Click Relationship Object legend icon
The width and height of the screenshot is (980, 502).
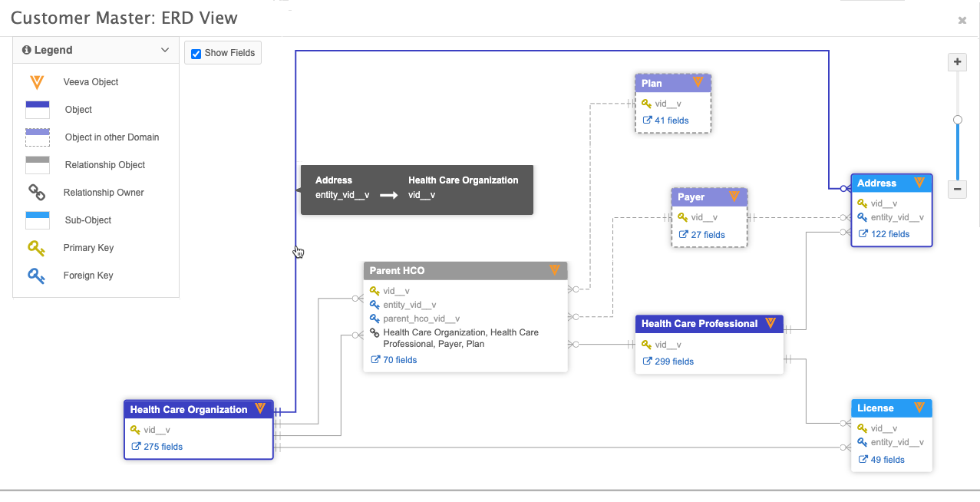pyautogui.click(x=38, y=165)
